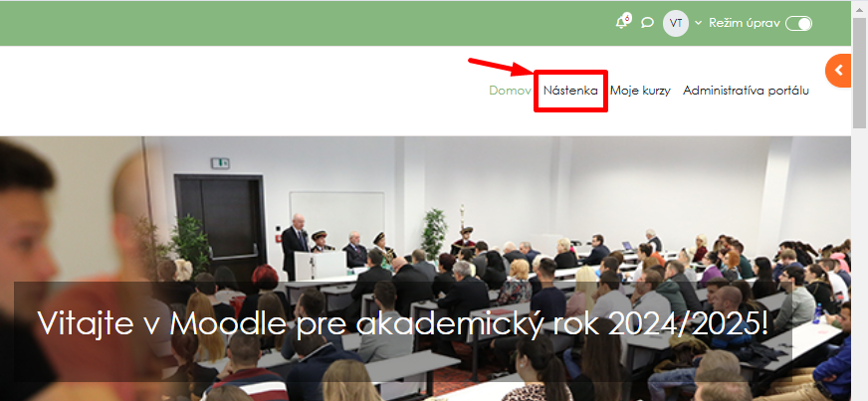Open the messaging speech bubble icon
Viewport: 868px width, 401px height.
647,23
